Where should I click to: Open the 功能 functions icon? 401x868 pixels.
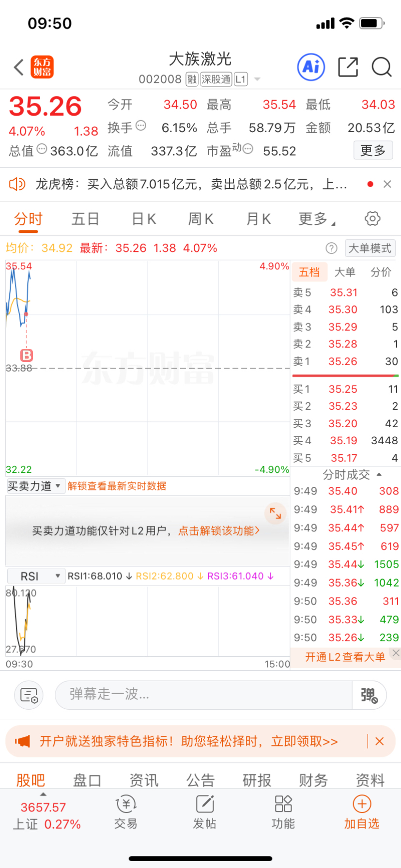(283, 813)
